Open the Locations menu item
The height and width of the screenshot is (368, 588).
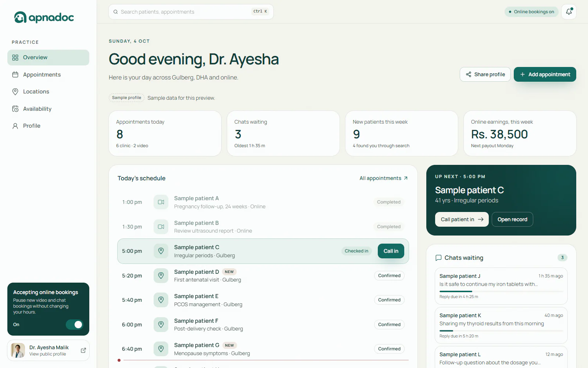tap(48, 92)
